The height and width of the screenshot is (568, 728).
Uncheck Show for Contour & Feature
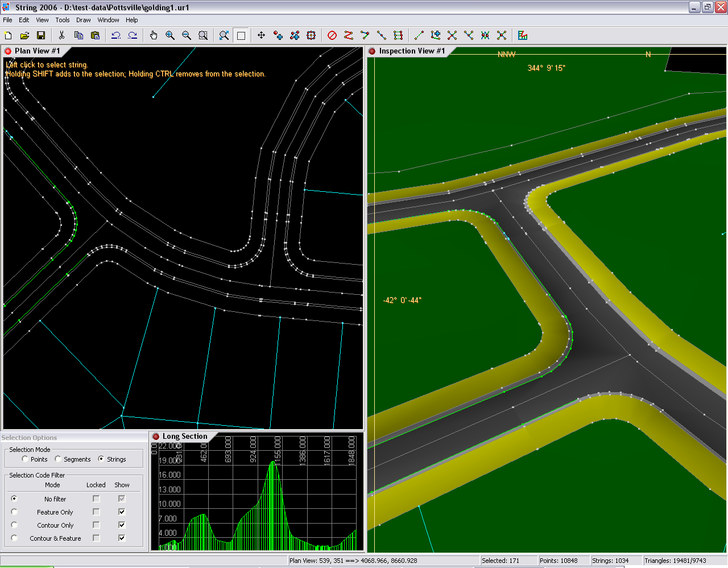click(122, 538)
